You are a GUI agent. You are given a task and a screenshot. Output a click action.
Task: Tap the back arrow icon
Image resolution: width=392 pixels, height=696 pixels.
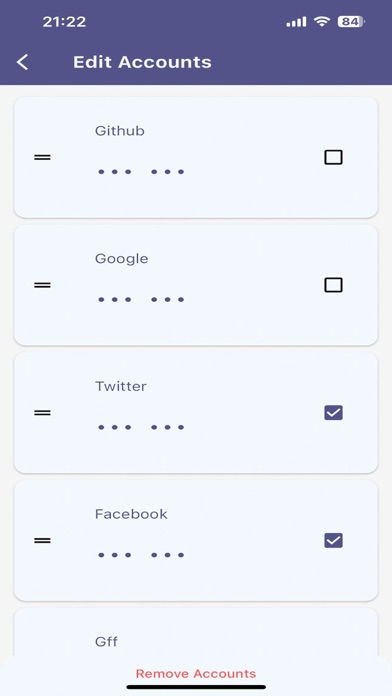pos(23,62)
